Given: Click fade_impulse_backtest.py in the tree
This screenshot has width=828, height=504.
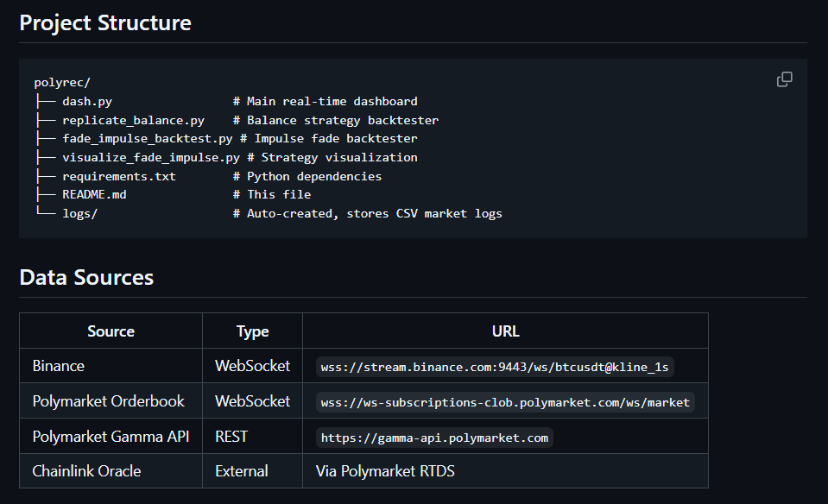Looking at the screenshot, I should (x=147, y=139).
